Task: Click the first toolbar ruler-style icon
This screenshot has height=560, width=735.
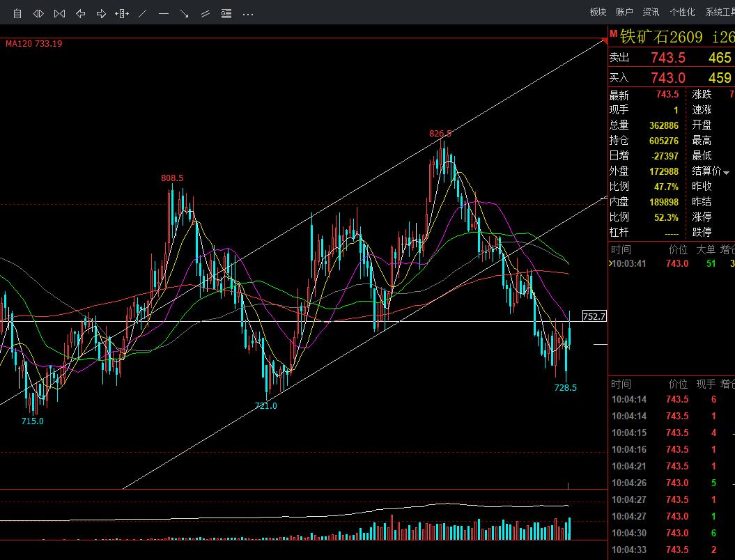Action: pyautogui.click(x=17, y=14)
